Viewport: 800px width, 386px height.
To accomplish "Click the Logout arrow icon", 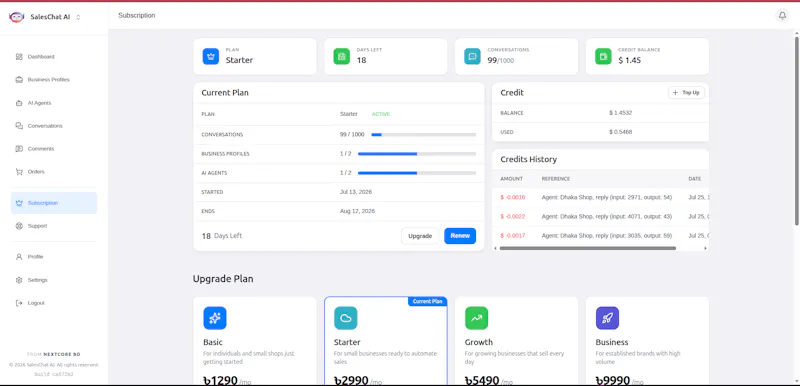I will coord(19,303).
